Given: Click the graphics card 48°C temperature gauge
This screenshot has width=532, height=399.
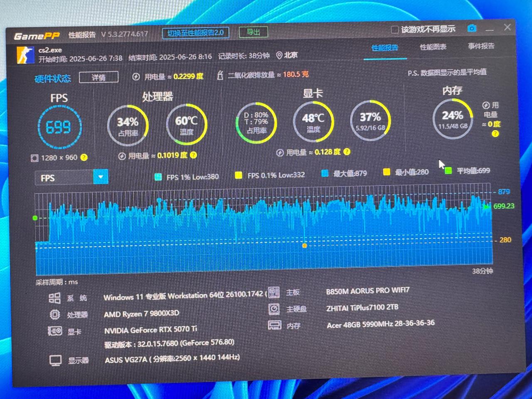Looking at the screenshot, I should [x=313, y=121].
